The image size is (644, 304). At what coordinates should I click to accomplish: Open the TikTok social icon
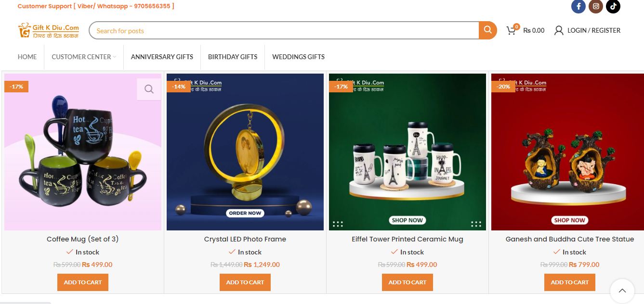pyautogui.click(x=613, y=6)
